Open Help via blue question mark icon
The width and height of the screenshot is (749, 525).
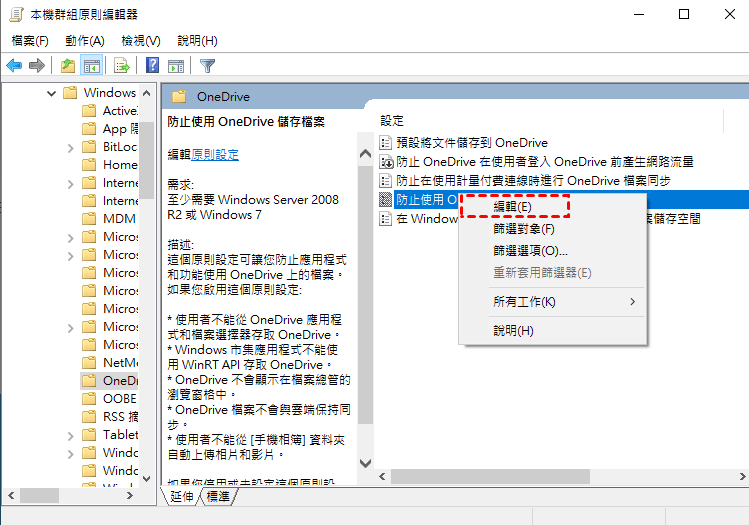(153, 66)
